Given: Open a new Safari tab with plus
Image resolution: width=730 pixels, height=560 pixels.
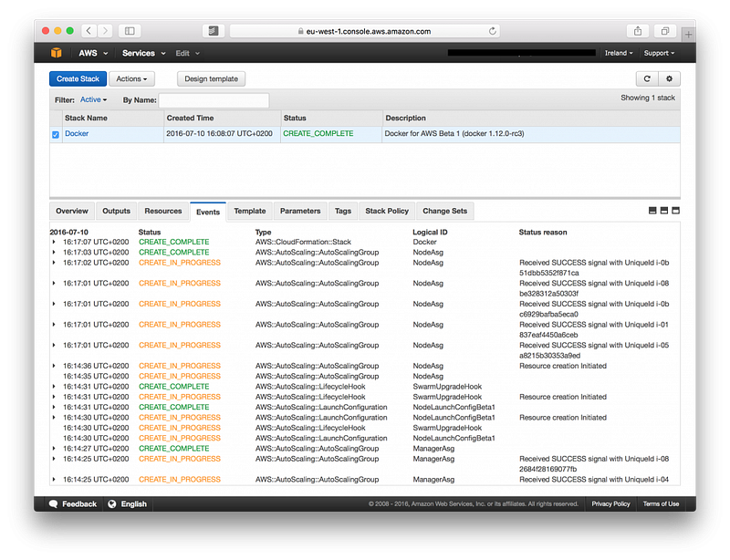Looking at the screenshot, I should 689,35.
